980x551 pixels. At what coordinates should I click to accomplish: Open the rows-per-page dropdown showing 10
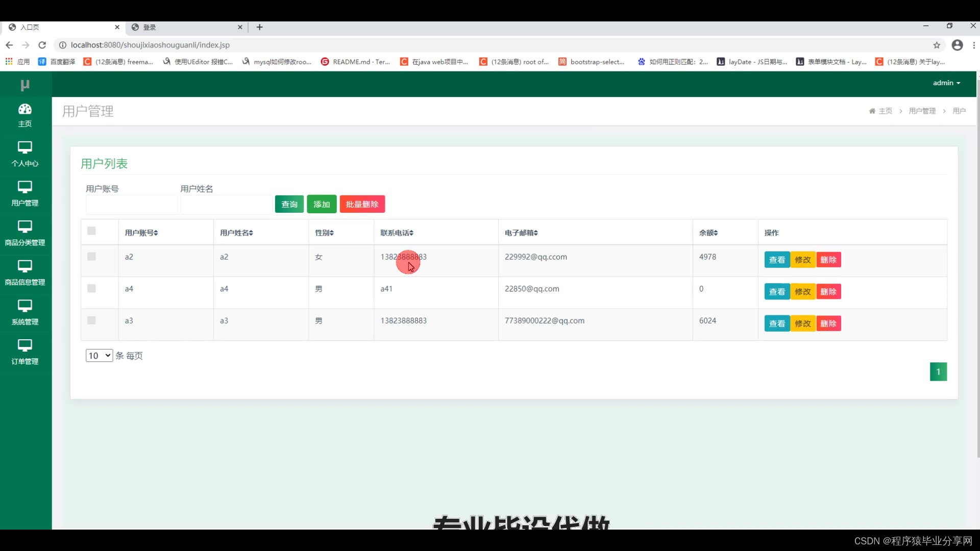point(99,356)
